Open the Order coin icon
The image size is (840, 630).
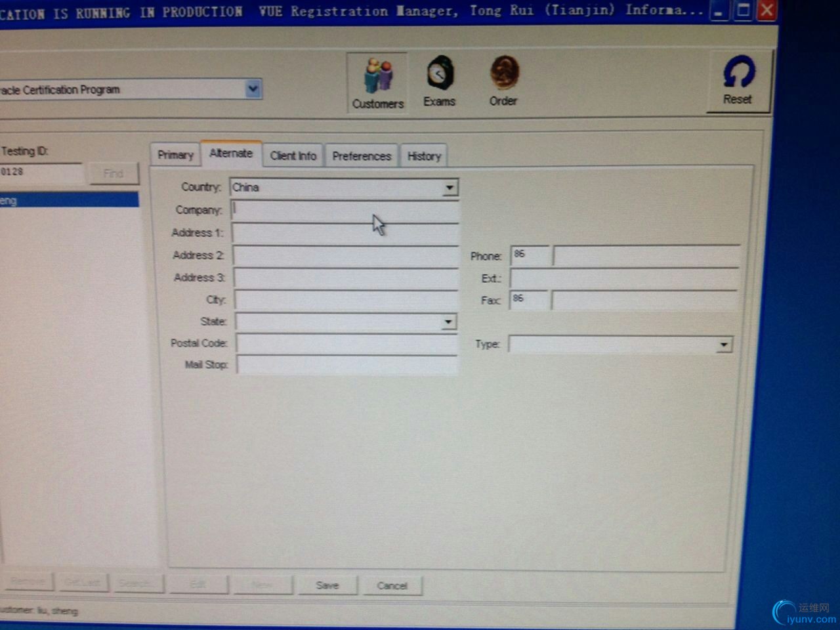pyautogui.click(x=503, y=81)
